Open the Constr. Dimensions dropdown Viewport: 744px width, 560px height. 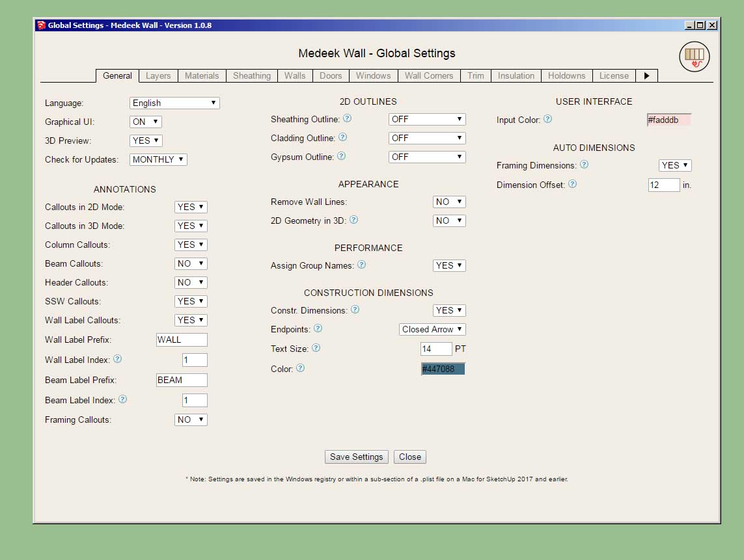coord(449,311)
